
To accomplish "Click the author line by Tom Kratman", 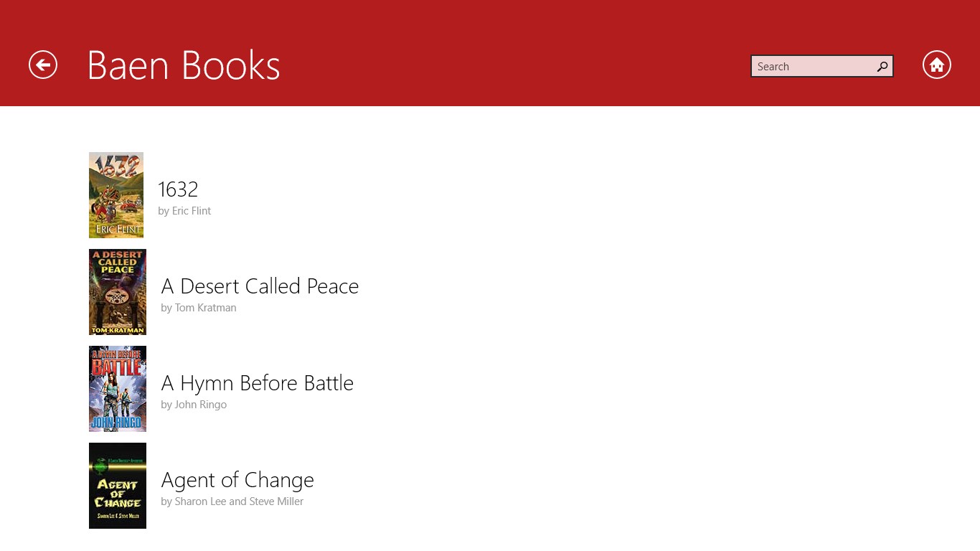I will pyautogui.click(x=199, y=308).
